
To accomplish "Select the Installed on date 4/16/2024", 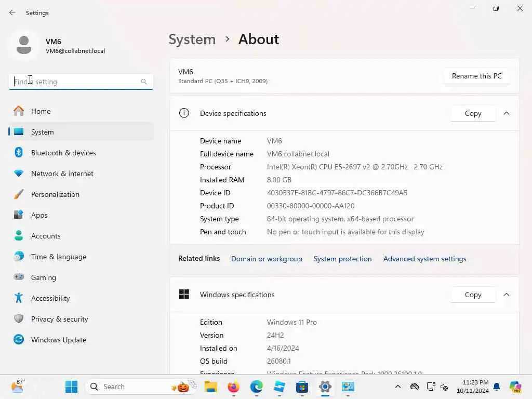I will (283, 349).
